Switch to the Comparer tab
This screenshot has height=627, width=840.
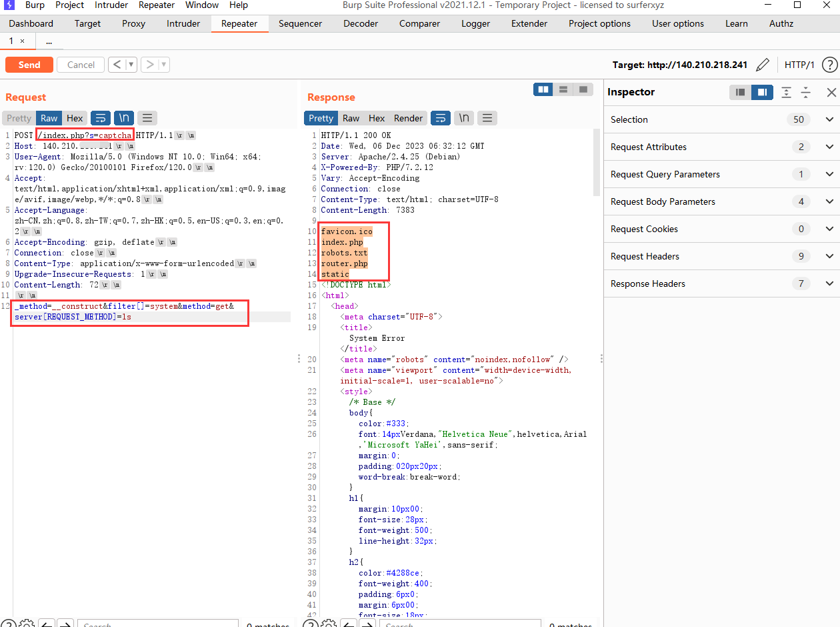(419, 23)
